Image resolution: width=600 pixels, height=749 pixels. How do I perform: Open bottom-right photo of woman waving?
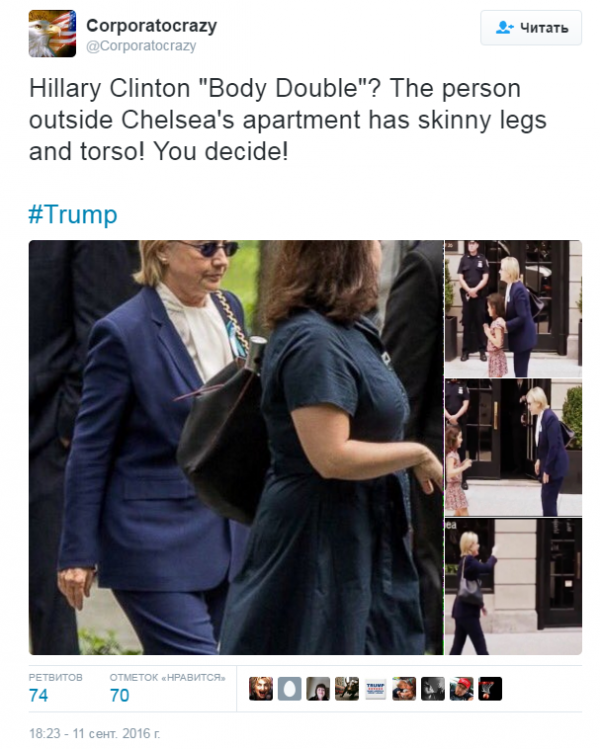513,586
